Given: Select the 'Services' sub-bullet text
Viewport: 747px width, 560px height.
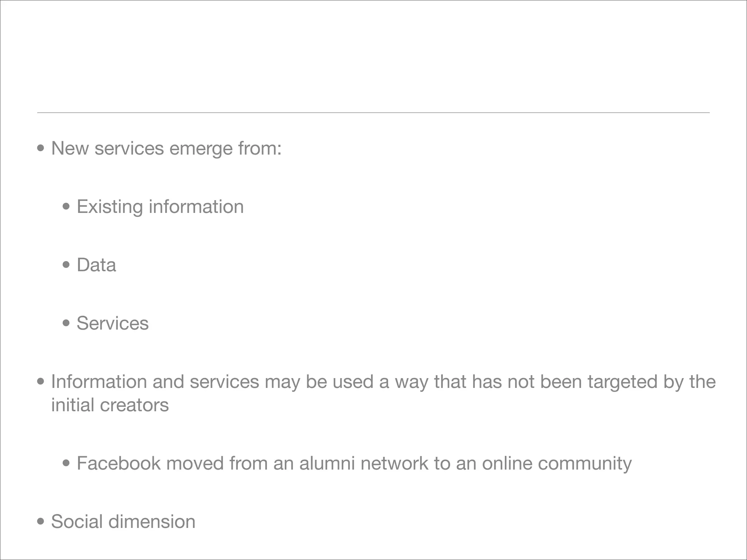Looking at the screenshot, I should pos(113,323).
